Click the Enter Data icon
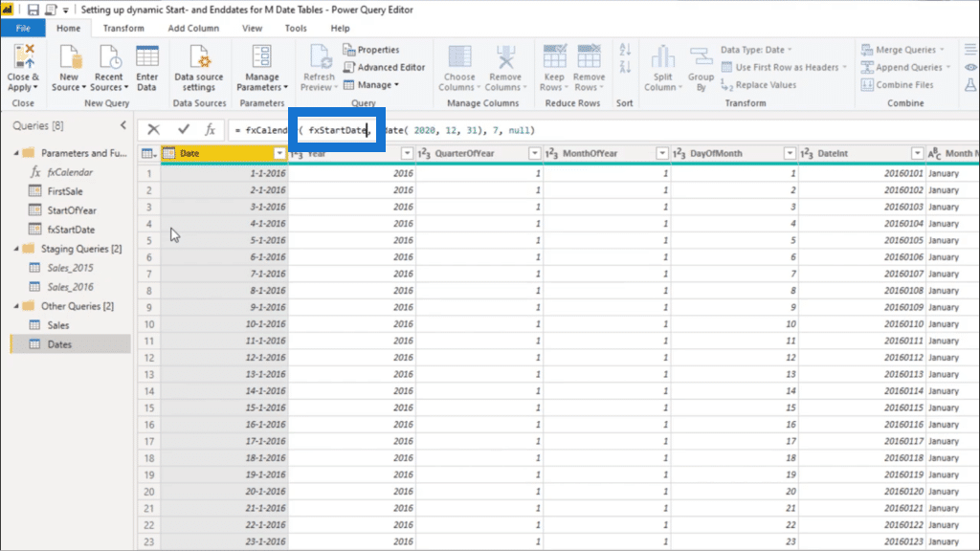The height and width of the screenshot is (551, 980). point(146,56)
